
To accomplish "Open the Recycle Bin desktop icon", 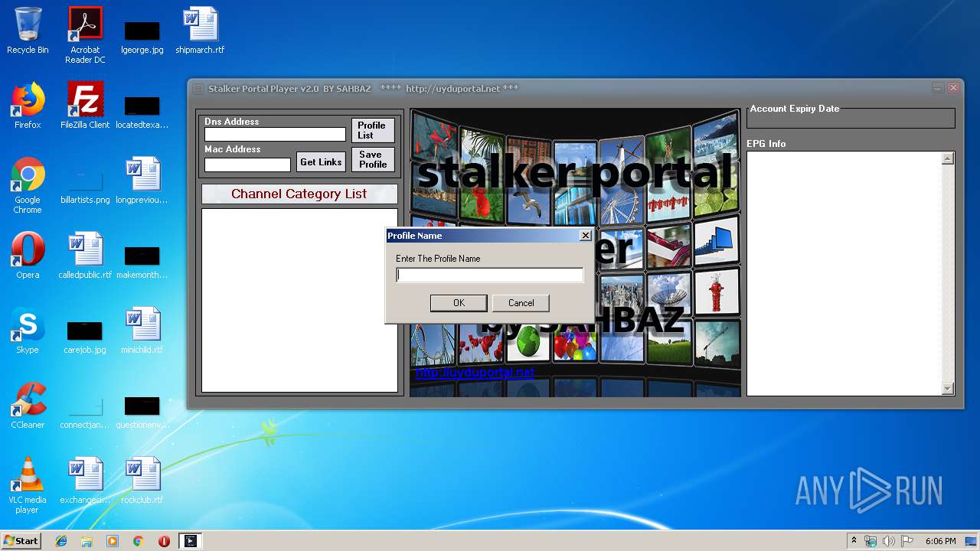I will click(x=28, y=31).
